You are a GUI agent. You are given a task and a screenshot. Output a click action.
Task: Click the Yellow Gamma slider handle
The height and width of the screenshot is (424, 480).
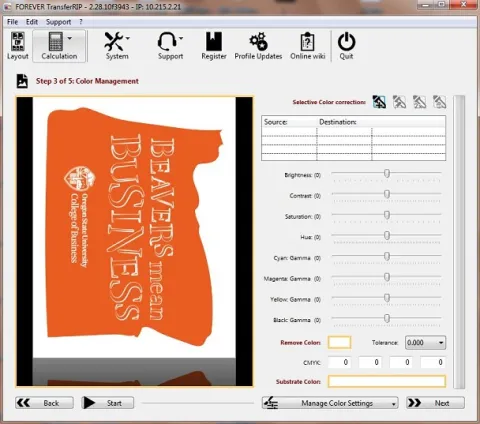[x=387, y=297]
